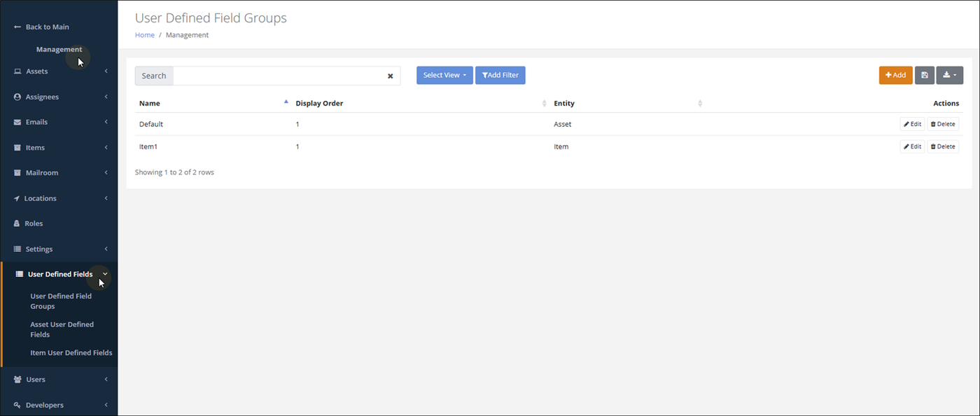Expand the Items menu chevron
Viewport: 980px width, 416px height.
(x=106, y=148)
